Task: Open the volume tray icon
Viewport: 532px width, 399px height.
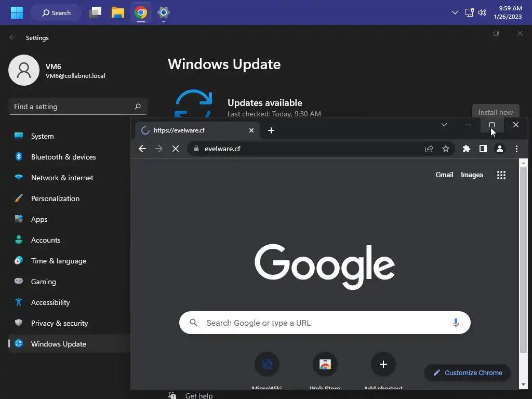Action: tap(482, 12)
